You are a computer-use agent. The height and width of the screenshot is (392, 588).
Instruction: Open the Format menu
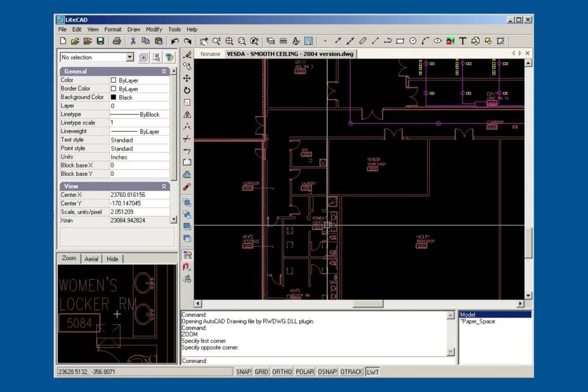pos(113,29)
